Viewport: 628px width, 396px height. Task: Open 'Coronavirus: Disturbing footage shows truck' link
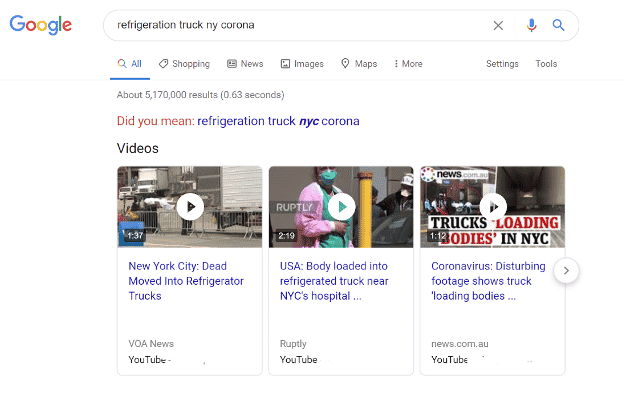click(x=488, y=281)
